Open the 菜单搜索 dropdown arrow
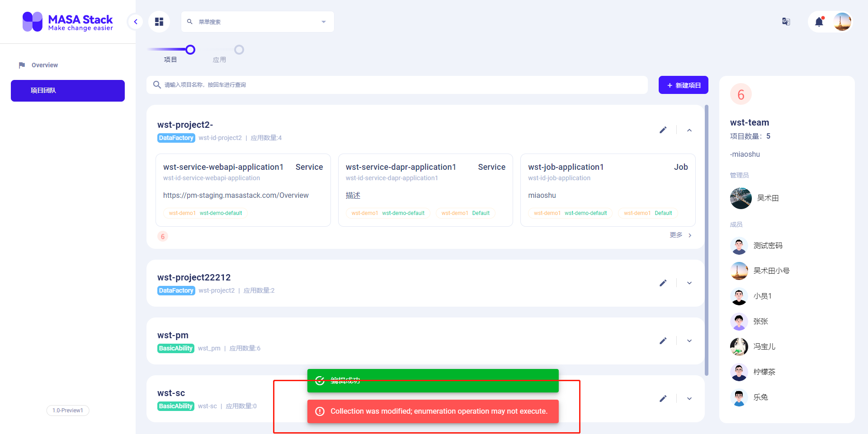The width and height of the screenshot is (868, 434). click(323, 21)
